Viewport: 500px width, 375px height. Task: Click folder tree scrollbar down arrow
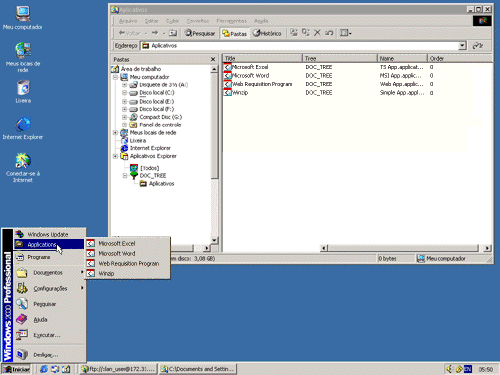click(214, 240)
